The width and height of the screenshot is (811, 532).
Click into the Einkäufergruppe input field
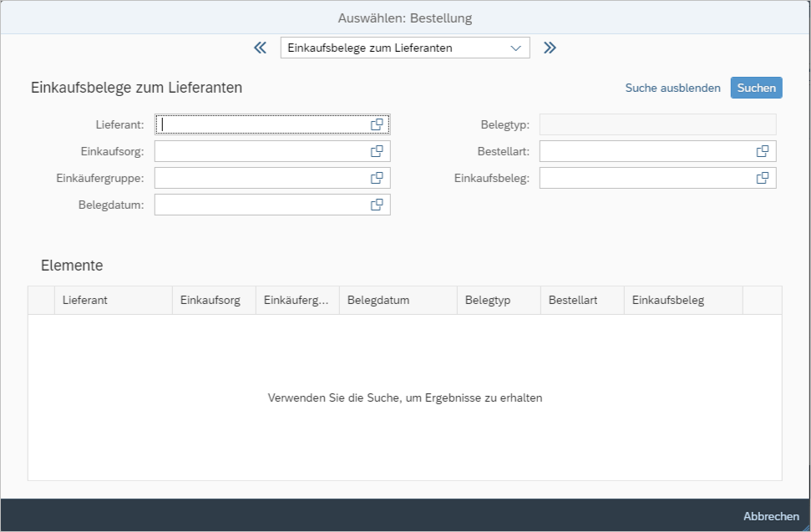point(261,178)
